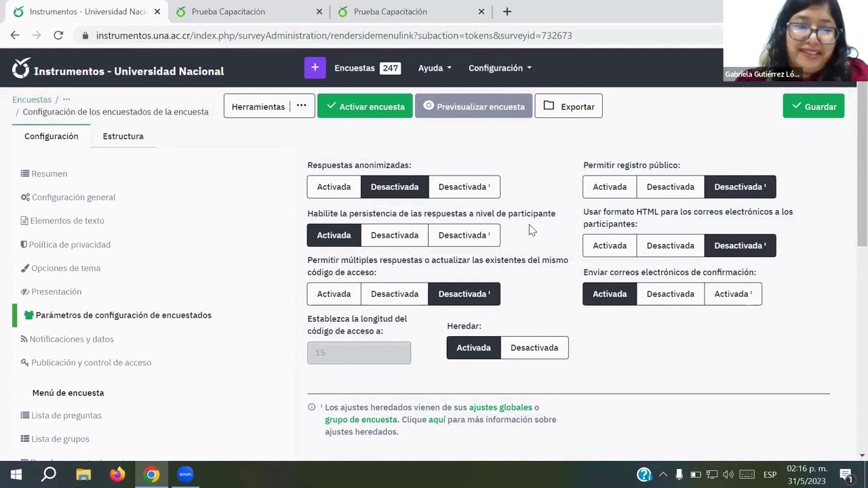Screen dimensions: 868x488
Task: Open the Configuración dropdown in header
Action: 500,68
